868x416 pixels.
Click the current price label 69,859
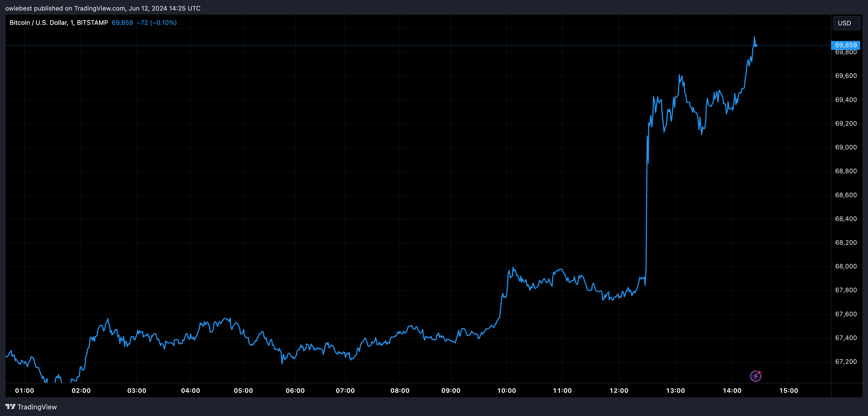click(846, 45)
